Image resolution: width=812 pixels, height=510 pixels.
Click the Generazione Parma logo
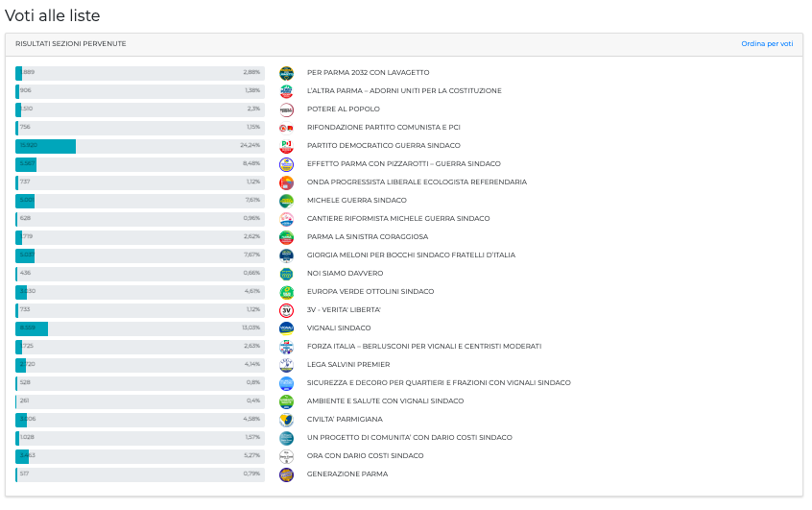285,474
